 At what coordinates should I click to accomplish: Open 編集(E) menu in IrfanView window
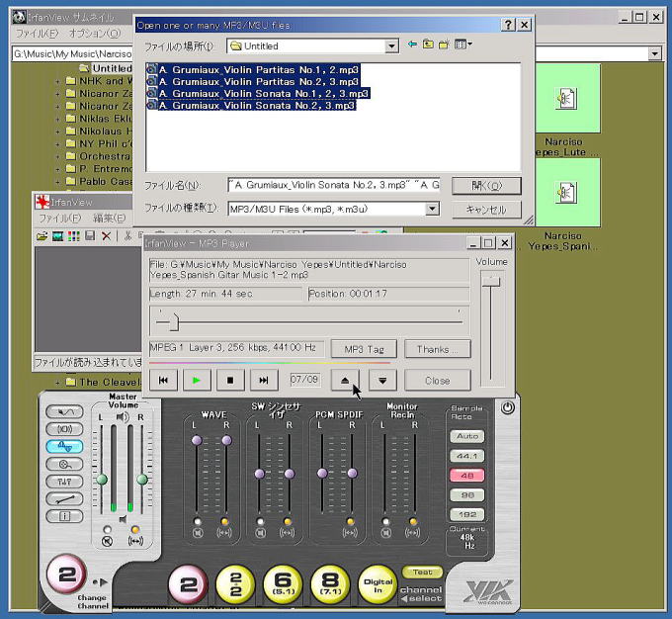(110, 219)
